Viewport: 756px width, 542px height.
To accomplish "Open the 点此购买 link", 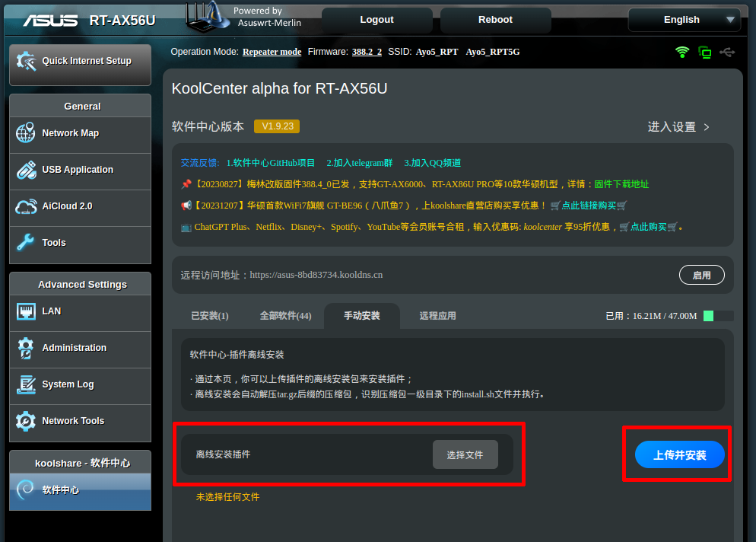I will point(649,227).
